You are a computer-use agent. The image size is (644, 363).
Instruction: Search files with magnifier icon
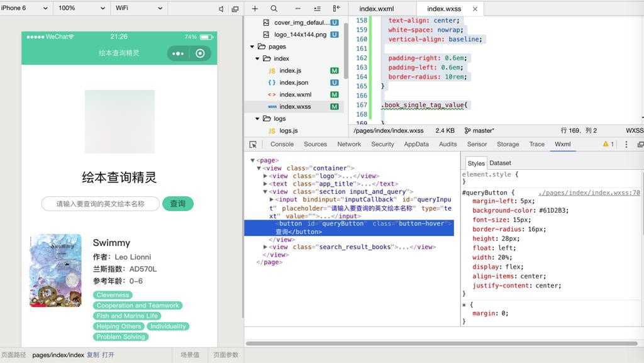[274, 9]
